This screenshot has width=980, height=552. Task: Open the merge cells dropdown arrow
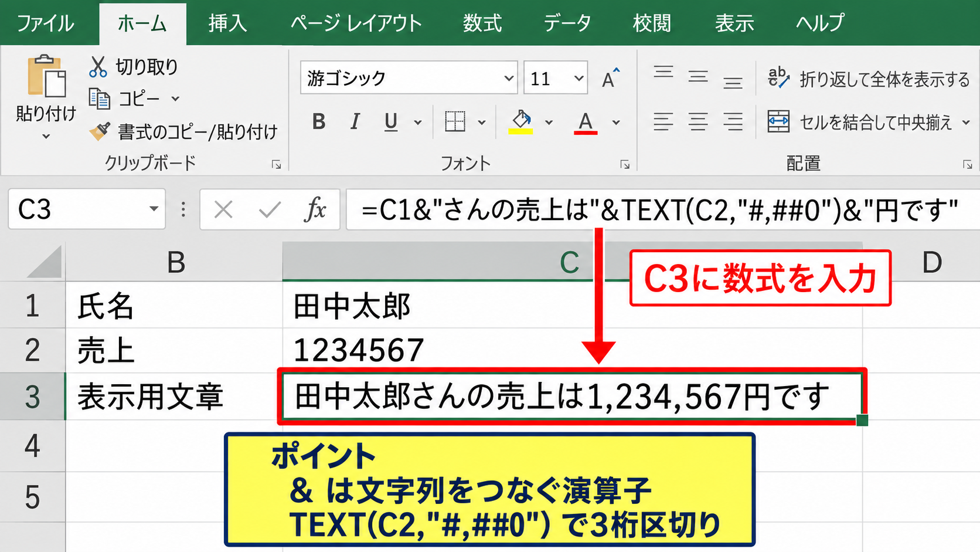966,123
